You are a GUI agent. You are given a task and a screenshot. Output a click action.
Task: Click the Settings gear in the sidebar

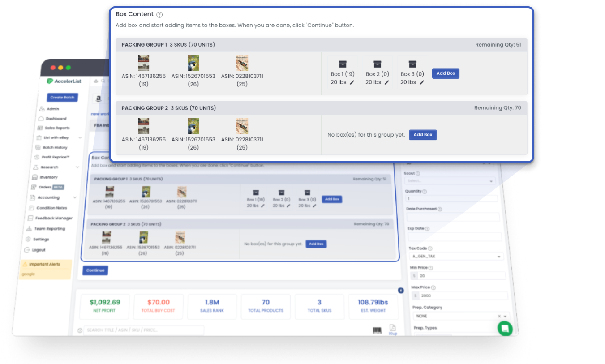click(x=41, y=239)
